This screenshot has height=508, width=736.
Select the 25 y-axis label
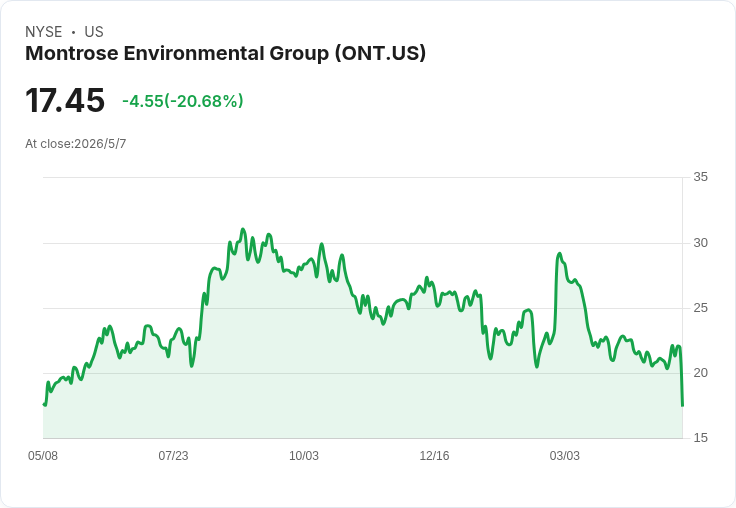[x=700, y=308]
